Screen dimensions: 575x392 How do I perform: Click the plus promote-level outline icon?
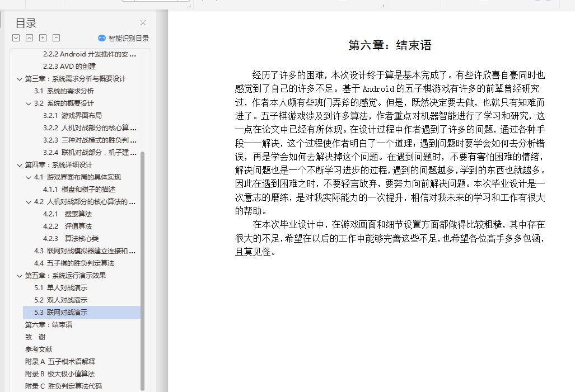tap(43, 37)
